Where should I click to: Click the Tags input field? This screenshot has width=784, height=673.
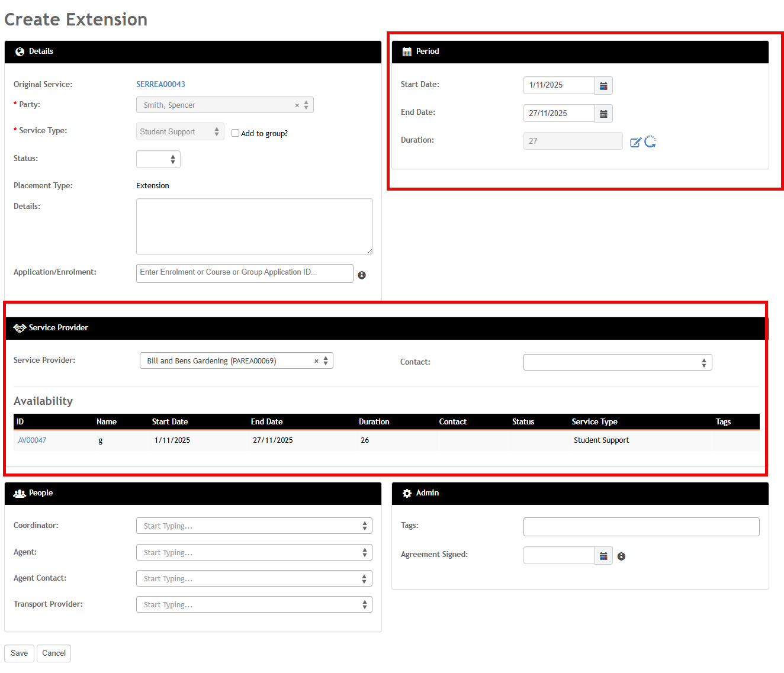(641, 527)
